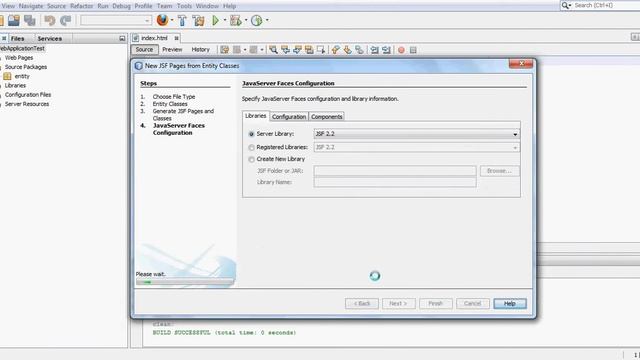Viewport: 640px width, 360px height.
Task: Click the Toggle Bookmark icon
Action: click(x=359, y=50)
